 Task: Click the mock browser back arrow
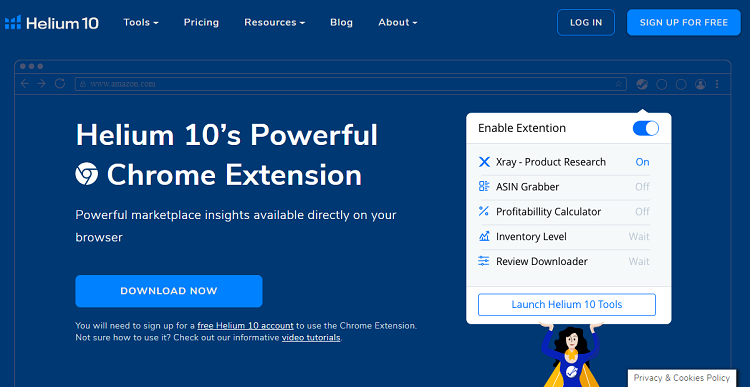tap(25, 84)
